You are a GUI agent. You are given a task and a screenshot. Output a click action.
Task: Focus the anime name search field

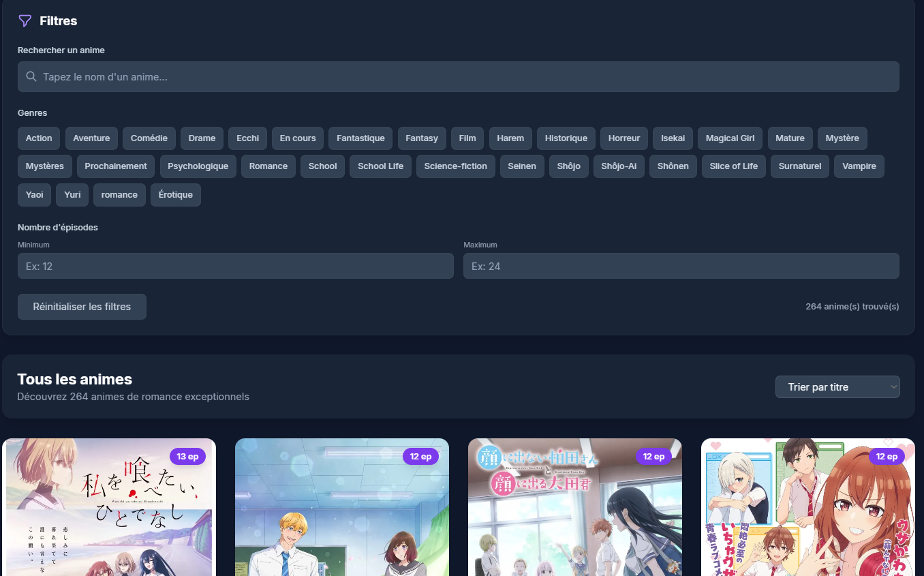point(458,77)
